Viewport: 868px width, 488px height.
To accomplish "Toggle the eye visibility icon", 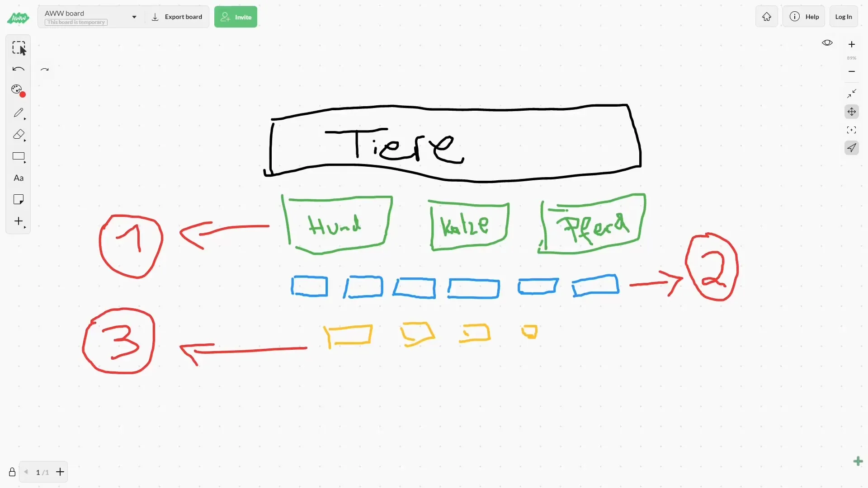I will 827,42.
